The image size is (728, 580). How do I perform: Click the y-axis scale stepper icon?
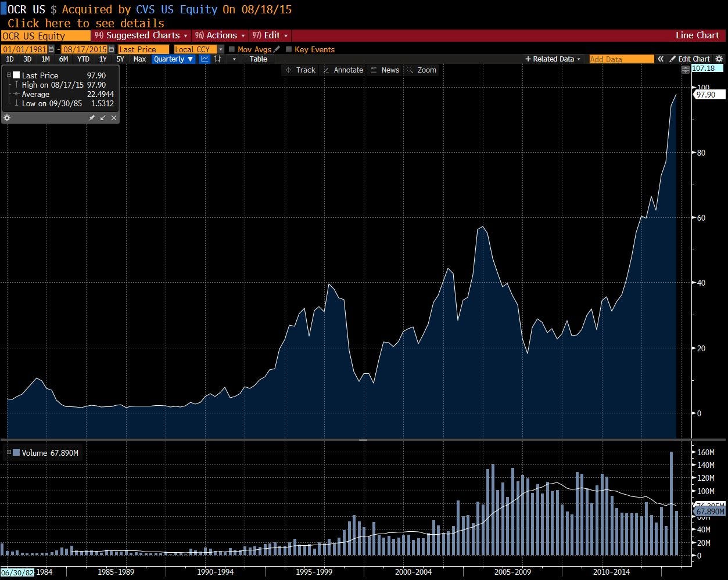click(x=686, y=69)
